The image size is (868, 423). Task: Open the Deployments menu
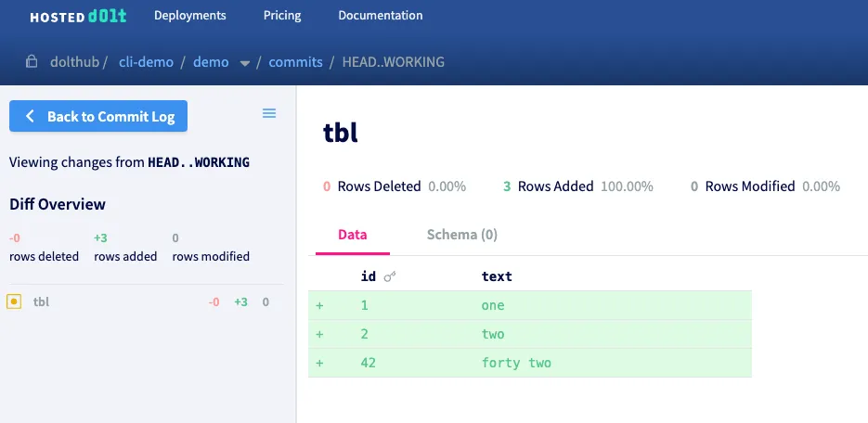tap(189, 16)
